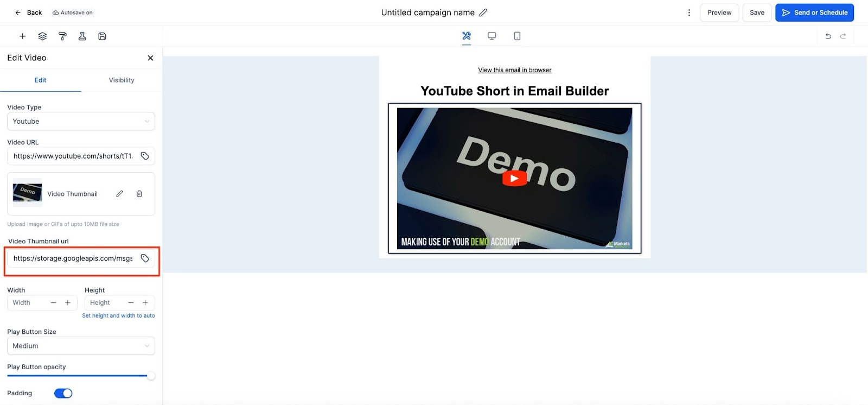Open the three-dot more options menu
868x405 pixels.
click(689, 12)
